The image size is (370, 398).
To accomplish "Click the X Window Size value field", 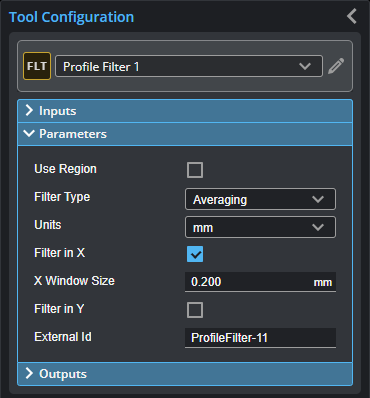I will pyautogui.click(x=260, y=282).
